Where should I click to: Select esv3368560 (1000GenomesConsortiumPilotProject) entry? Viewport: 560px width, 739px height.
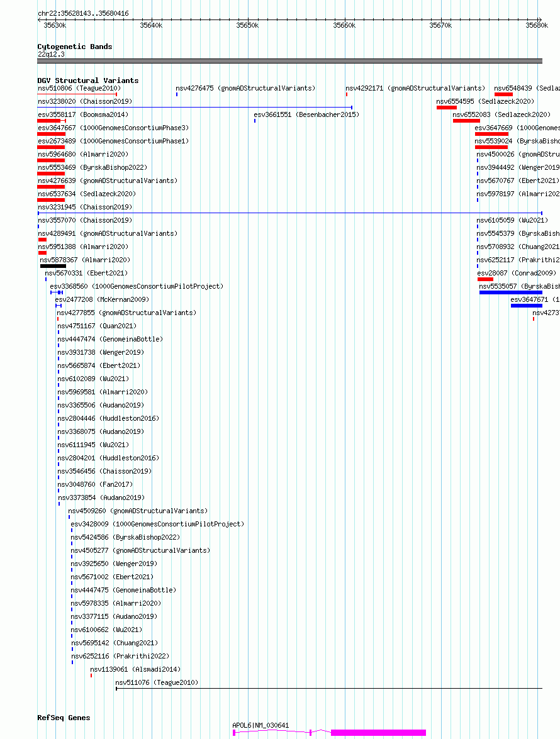137,286
